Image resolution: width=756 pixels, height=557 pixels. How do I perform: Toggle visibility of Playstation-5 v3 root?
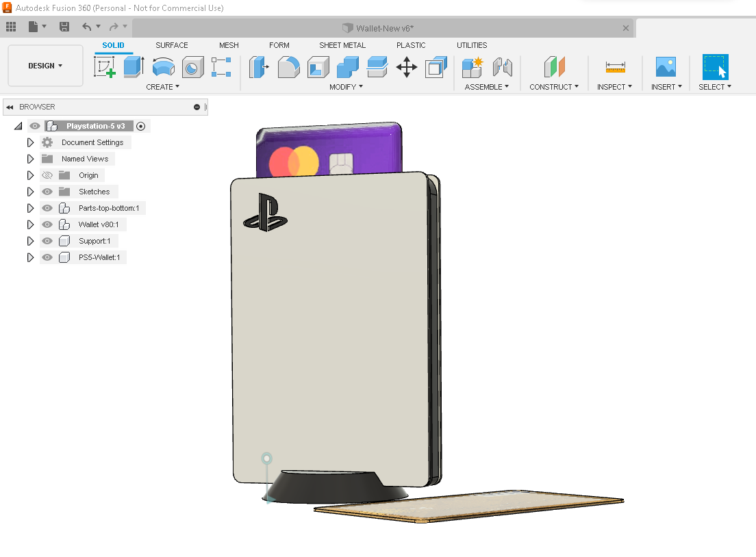pyautogui.click(x=35, y=126)
